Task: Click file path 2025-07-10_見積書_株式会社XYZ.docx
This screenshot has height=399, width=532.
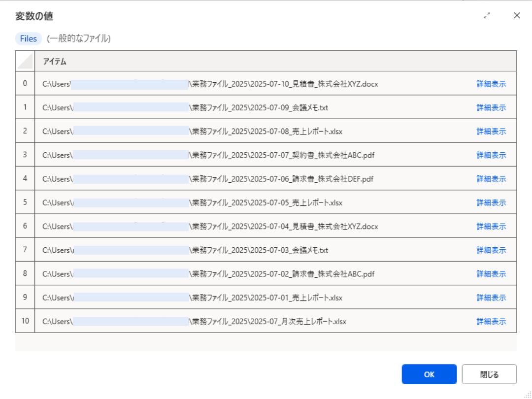Action: (x=210, y=84)
